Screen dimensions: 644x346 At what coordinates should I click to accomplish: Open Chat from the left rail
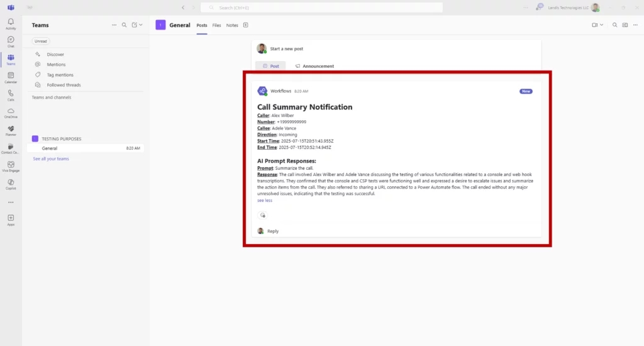click(x=11, y=42)
